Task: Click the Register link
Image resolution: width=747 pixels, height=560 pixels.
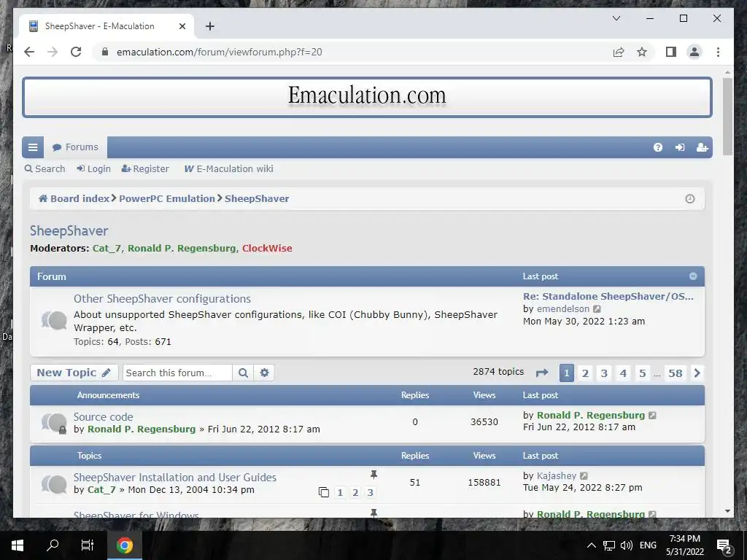Action: tap(145, 169)
